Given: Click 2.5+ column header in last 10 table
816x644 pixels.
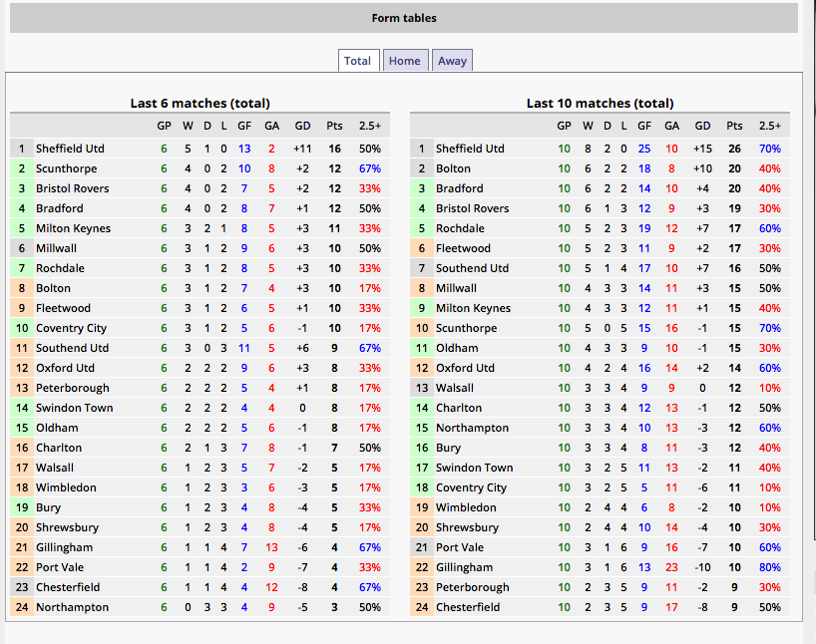Looking at the screenshot, I should coord(770,126).
